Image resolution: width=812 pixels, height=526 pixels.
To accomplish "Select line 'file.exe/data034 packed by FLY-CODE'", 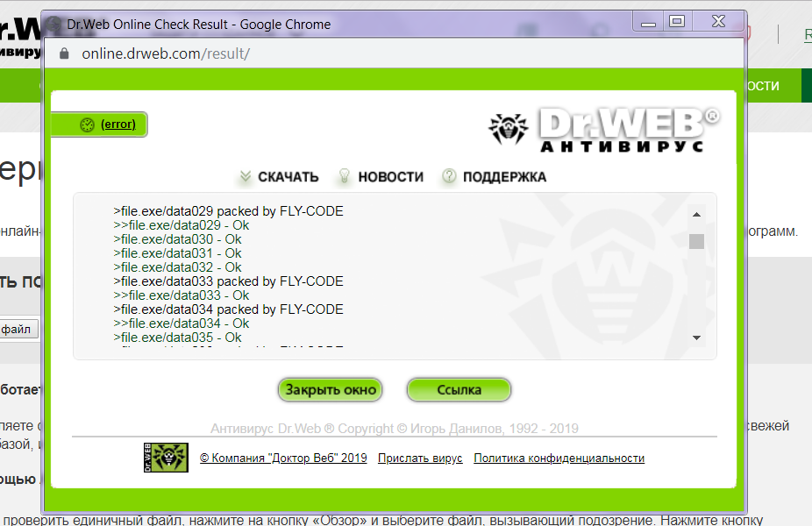I will coord(228,309).
